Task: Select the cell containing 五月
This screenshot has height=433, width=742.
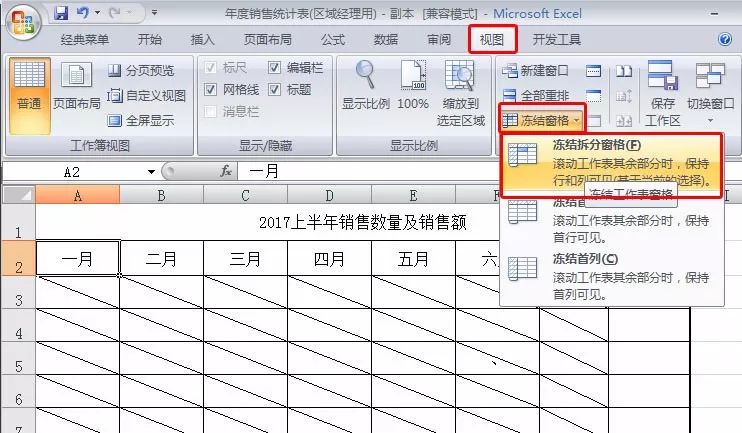Action: click(x=413, y=258)
